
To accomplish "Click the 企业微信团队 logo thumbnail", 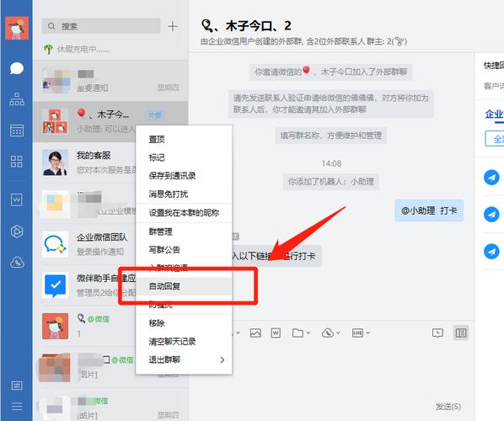I will tap(56, 244).
